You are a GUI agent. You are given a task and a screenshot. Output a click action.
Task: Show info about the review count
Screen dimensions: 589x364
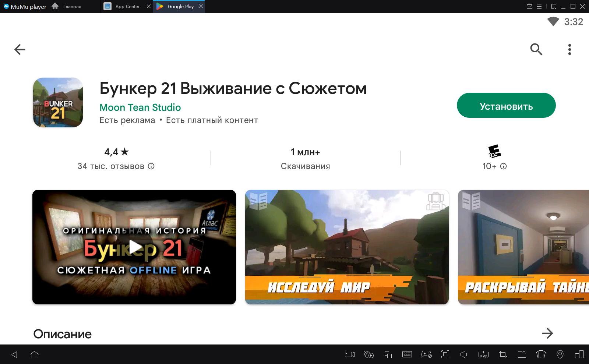151,166
